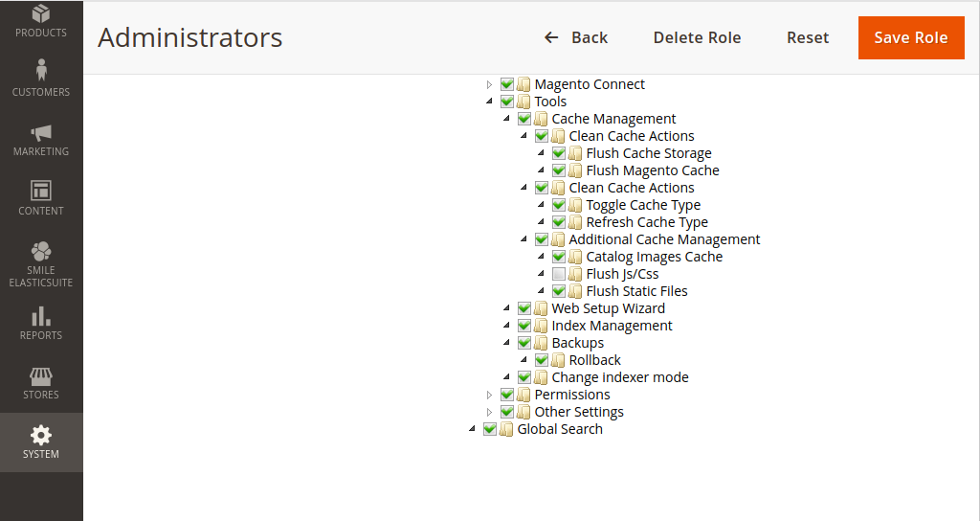The image size is (980, 521).
Task: Uncheck the Global Search checkbox
Action: (x=490, y=429)
